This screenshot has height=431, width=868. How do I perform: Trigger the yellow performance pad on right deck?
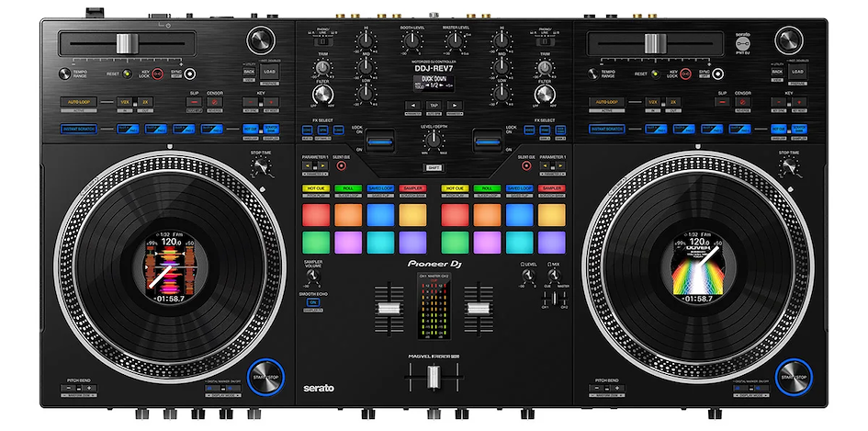click(x=551, y=215)
